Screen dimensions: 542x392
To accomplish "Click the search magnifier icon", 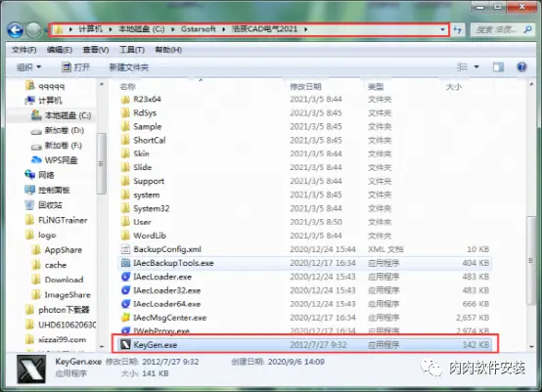I will click(x=527, y=29).
